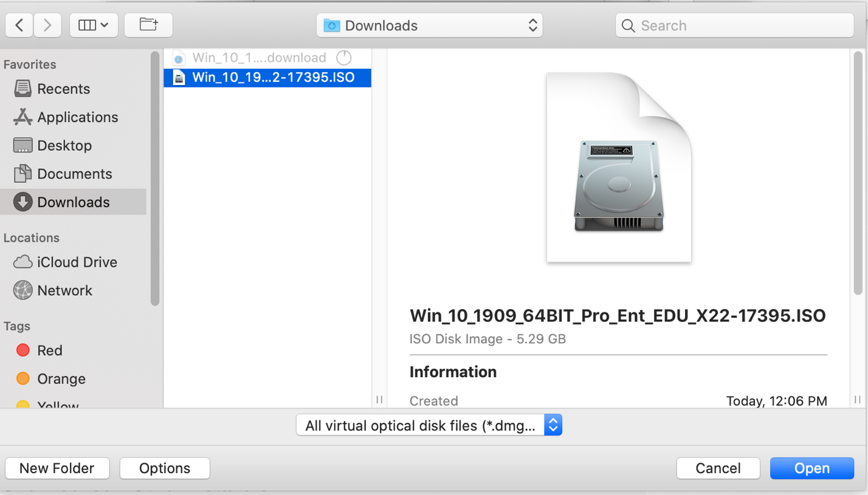Viewport: 868px width, 495px height.
Task: Click the Favorites section header
Action: coord(30,64)
